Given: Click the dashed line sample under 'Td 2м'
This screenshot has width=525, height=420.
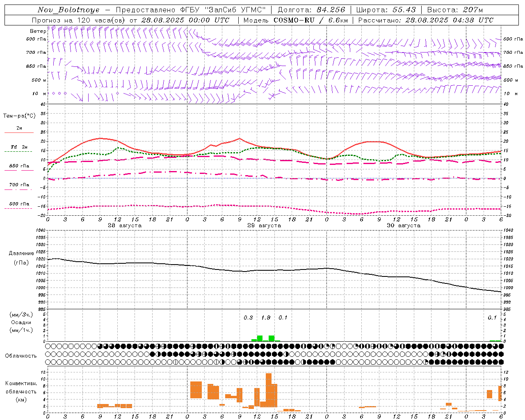Looking at the screenshot, I should [x=19, y=151].
